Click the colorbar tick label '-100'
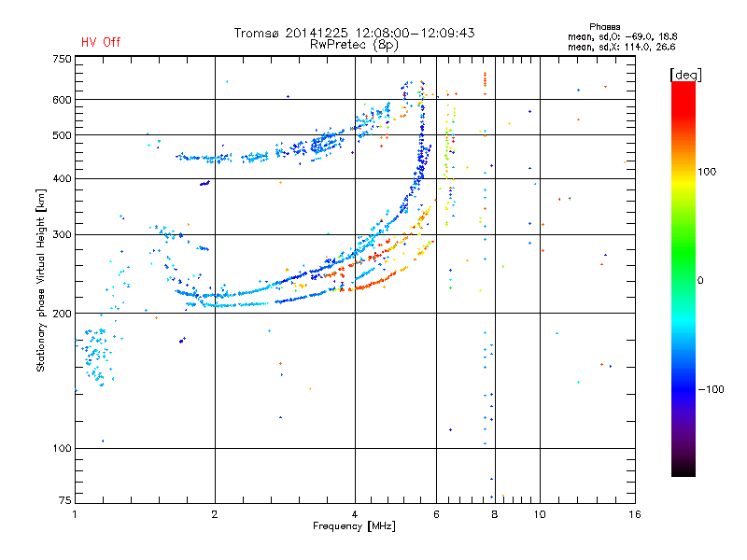The height and width of the screenshot is (560, 747). click(712, 389)
